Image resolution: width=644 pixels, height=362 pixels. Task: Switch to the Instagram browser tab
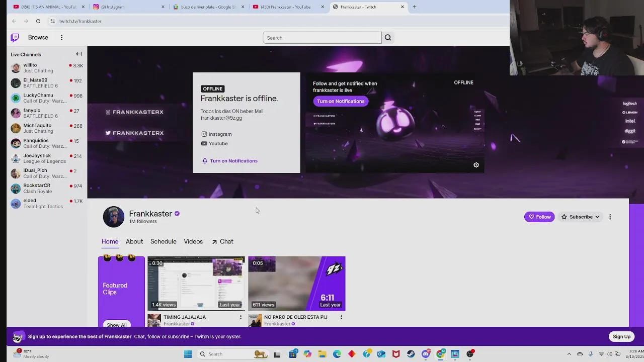point(129,7)
